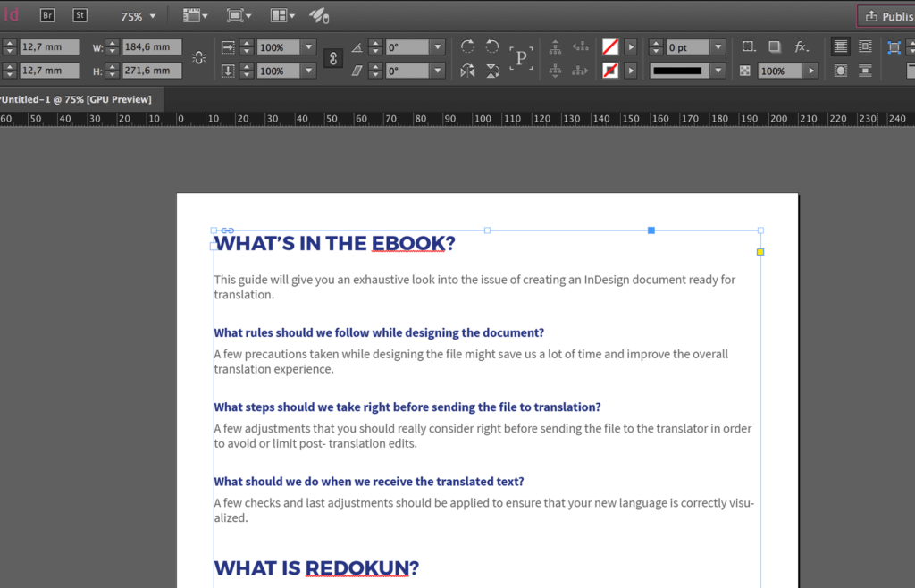Open the Scale X percentage dropdown
This screenshot has width=915, height=588.
point(308,47)
